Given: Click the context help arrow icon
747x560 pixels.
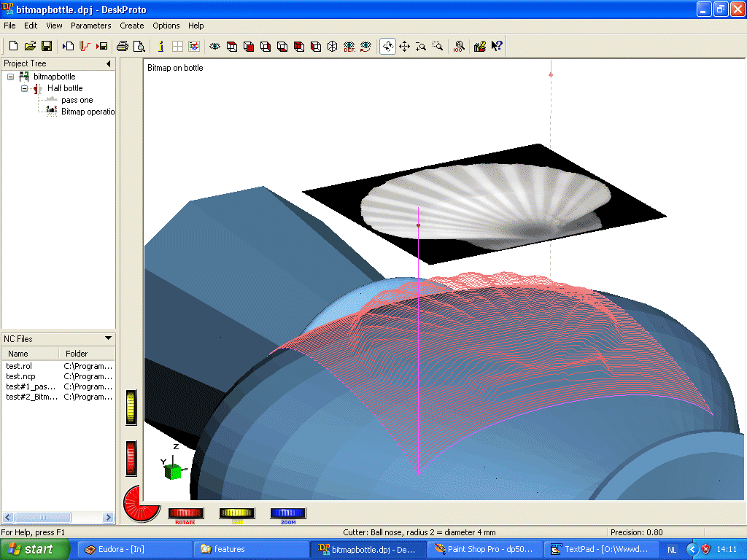Looking at the screenshot, I should coord(497,46).
